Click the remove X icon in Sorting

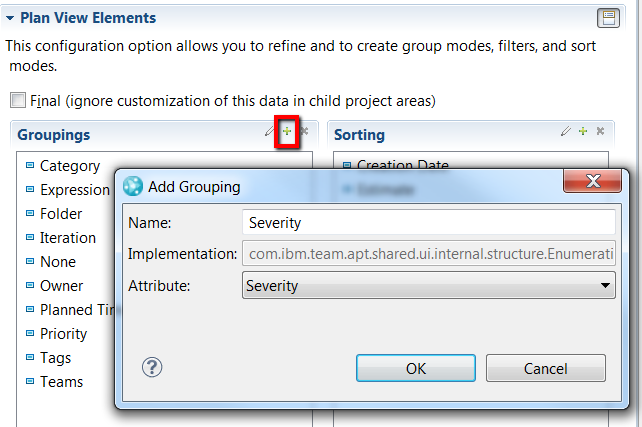click(x=600, y=131)
